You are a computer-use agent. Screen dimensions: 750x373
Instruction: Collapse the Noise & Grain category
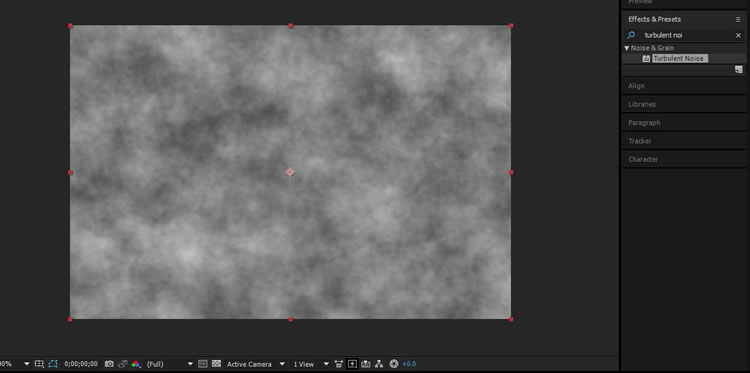(x=627, y=48)
